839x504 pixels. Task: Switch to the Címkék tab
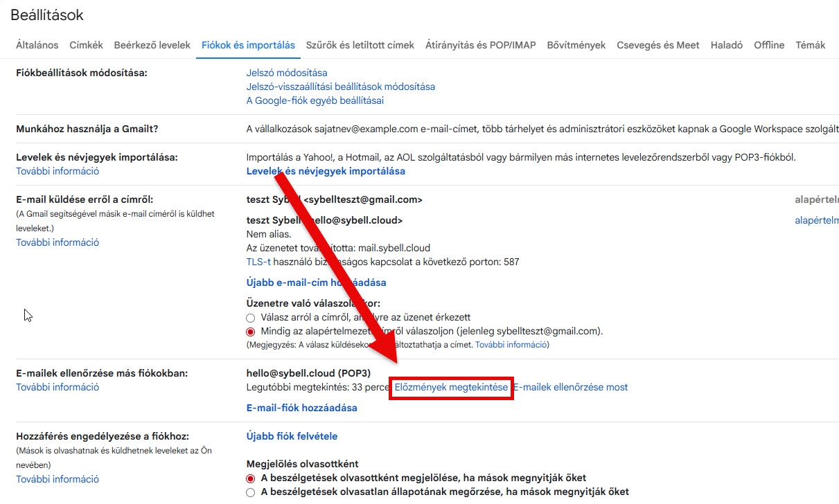86,45
